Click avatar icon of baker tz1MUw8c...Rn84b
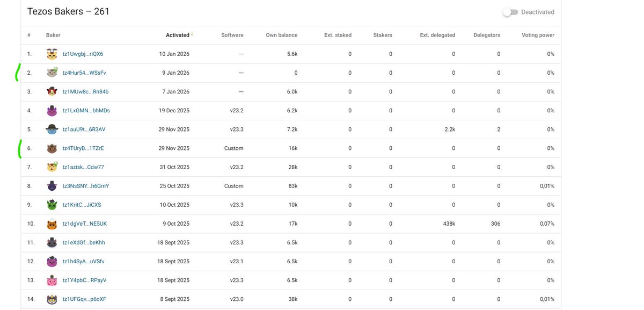644x310 pixels. pos(52,91)
